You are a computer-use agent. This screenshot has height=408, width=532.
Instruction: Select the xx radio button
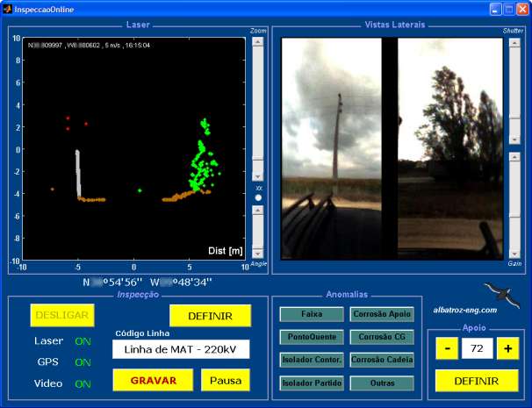pos(258,197)
